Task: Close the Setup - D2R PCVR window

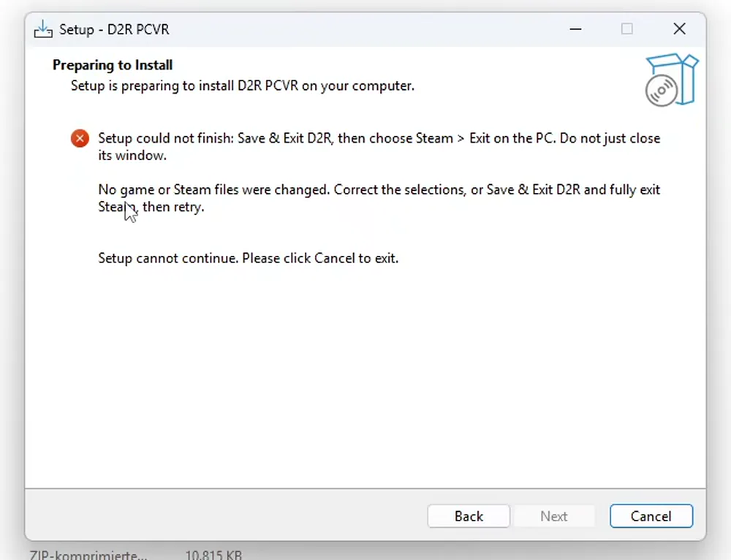Action: [680, 29]
